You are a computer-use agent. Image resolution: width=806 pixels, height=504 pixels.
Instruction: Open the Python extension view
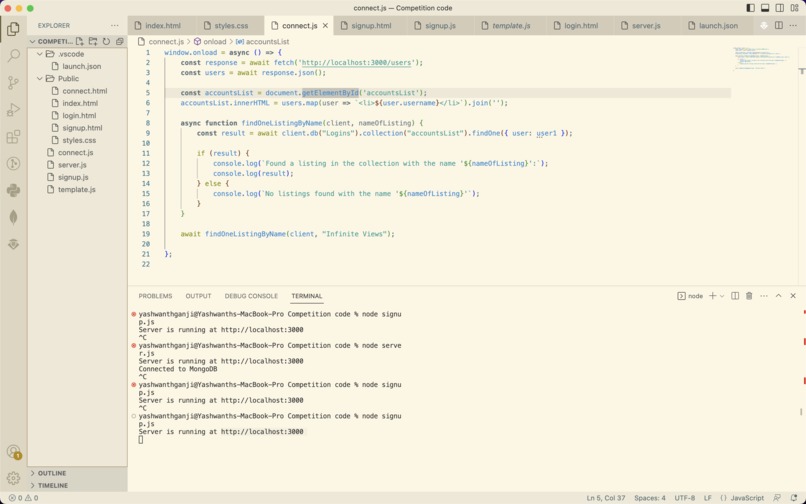(x=13, y=191)
